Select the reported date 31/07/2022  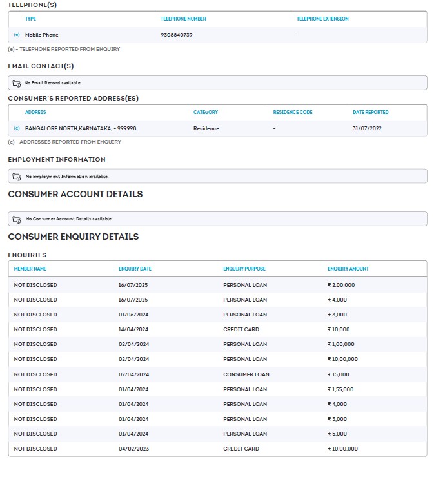[367, 128]
